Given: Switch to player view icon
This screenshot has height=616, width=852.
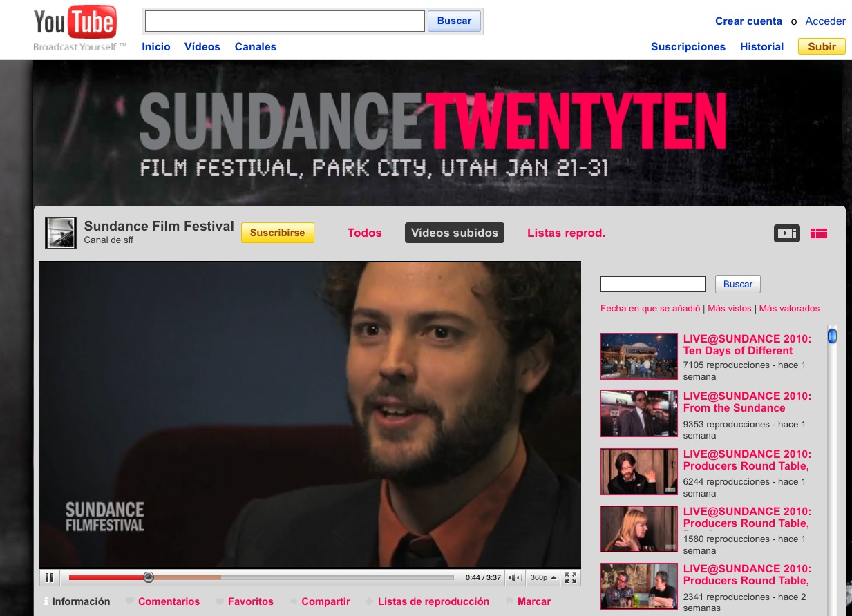Looking at the screenshot, I should [786, 233].
